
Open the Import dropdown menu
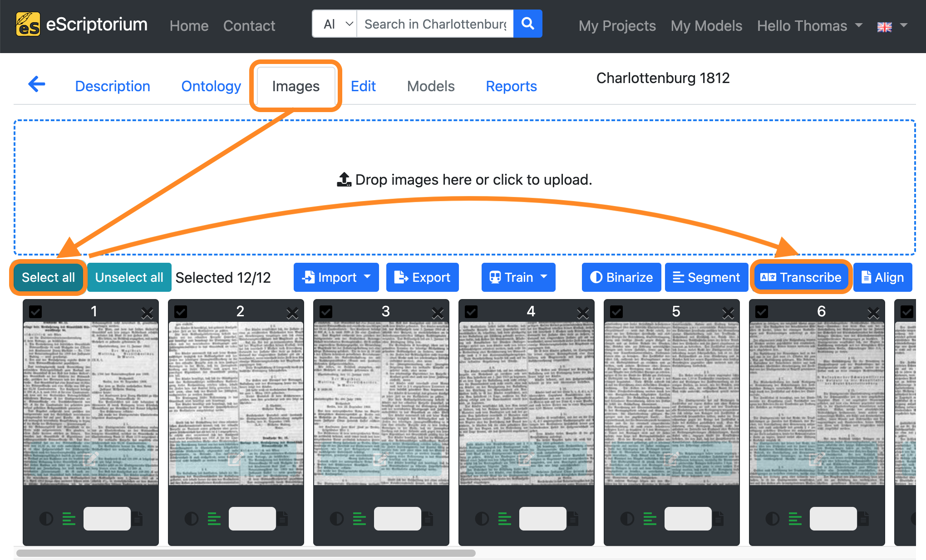[x=336, y=277]
